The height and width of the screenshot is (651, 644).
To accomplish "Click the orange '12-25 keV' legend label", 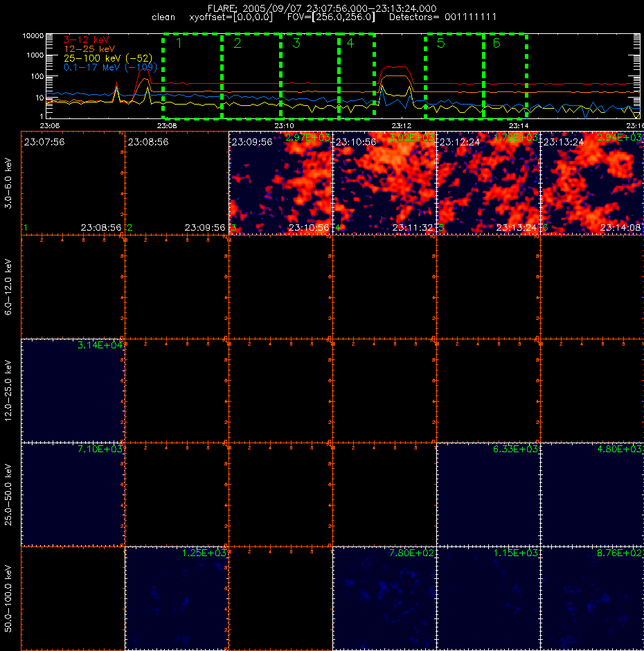I will [89, 49].
